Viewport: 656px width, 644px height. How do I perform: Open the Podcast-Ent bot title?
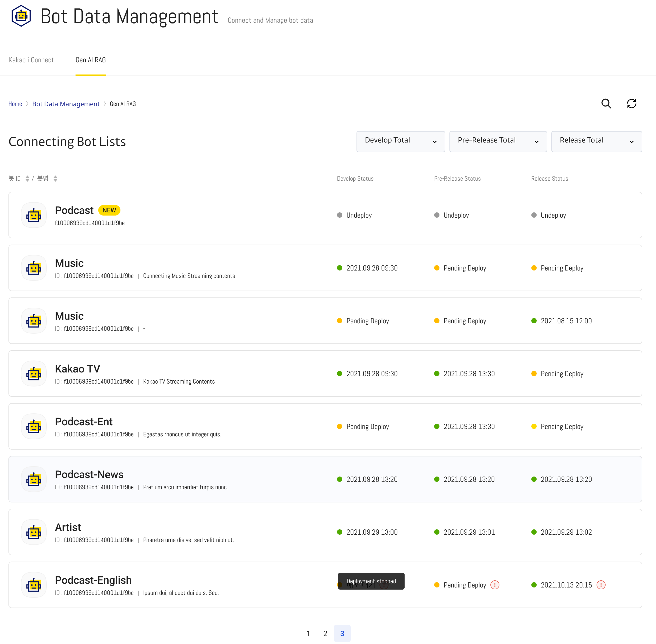pyautogui.click(x=84, y=421)
